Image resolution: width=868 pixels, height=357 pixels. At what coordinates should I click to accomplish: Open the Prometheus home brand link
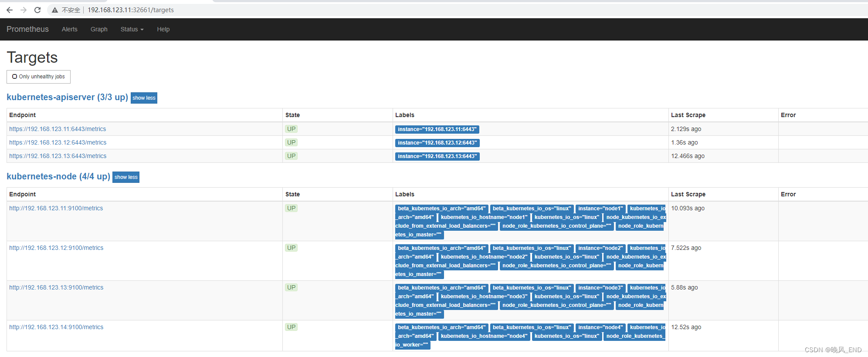27,29
